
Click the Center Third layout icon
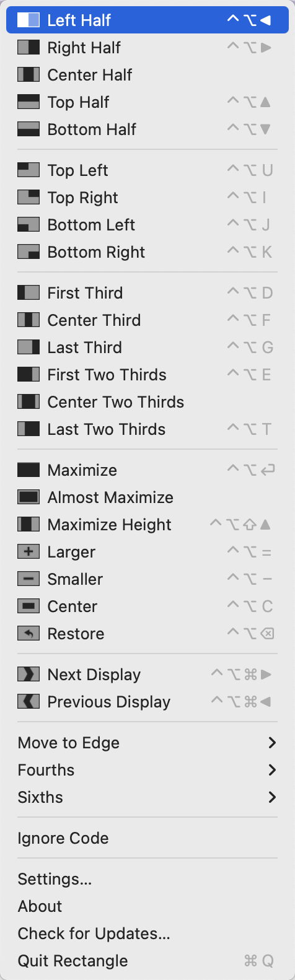[29, 320]
